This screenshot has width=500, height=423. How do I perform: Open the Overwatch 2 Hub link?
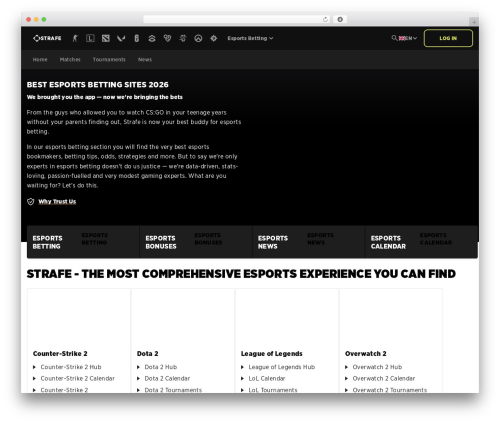[377, 367]
